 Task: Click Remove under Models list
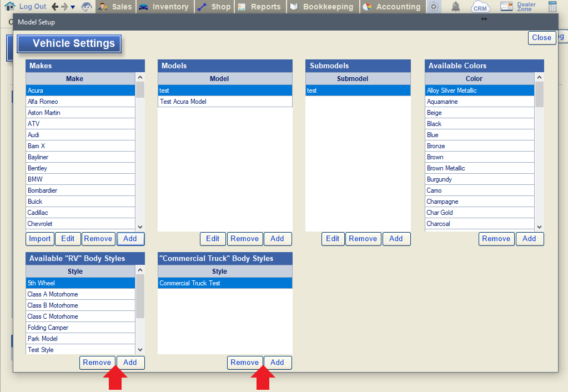pos(245,239)
